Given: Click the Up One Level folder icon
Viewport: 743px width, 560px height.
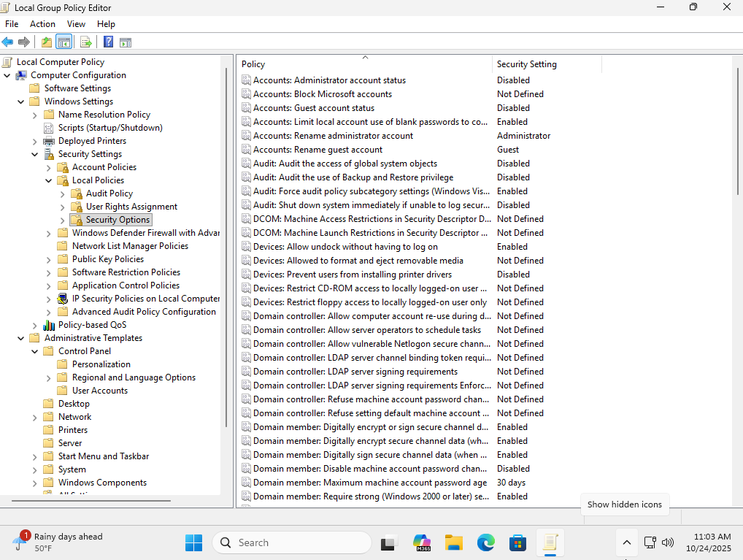Looking at the screenshot, I should [47, 42].
